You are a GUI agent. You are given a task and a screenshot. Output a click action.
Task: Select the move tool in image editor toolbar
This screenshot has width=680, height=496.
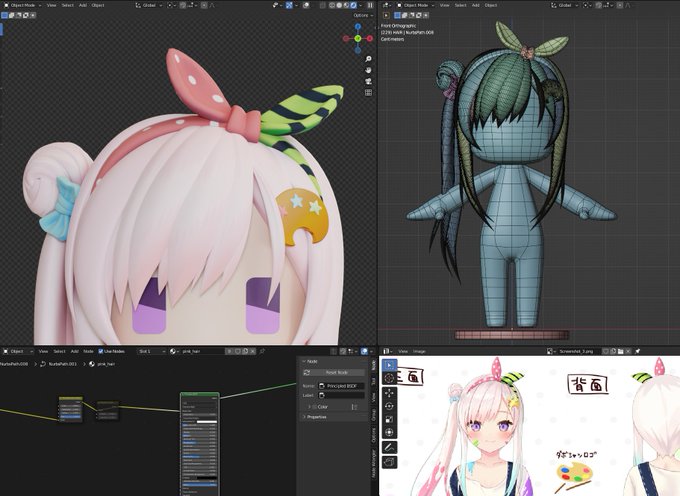[389, 393]
